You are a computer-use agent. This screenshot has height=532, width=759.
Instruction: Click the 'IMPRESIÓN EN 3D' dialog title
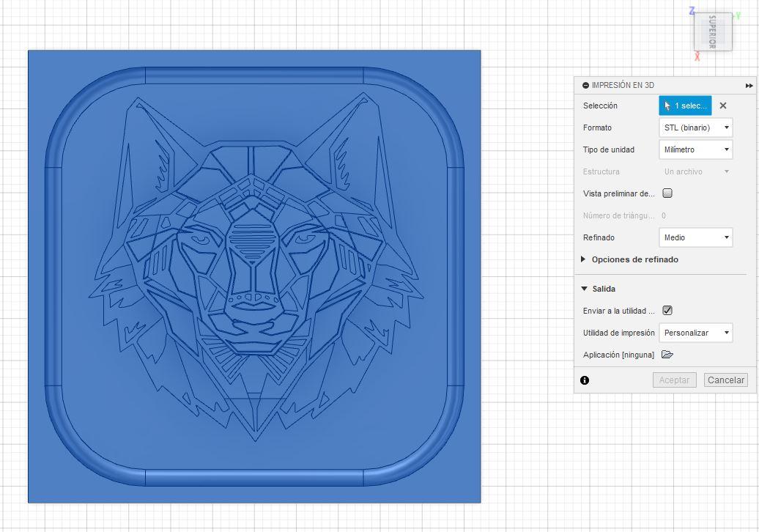[x=623, y=85]
